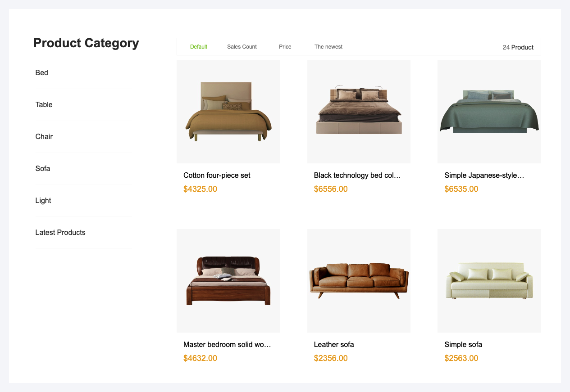
Task: Open the brown Leather sofa image
Action: 359,281
